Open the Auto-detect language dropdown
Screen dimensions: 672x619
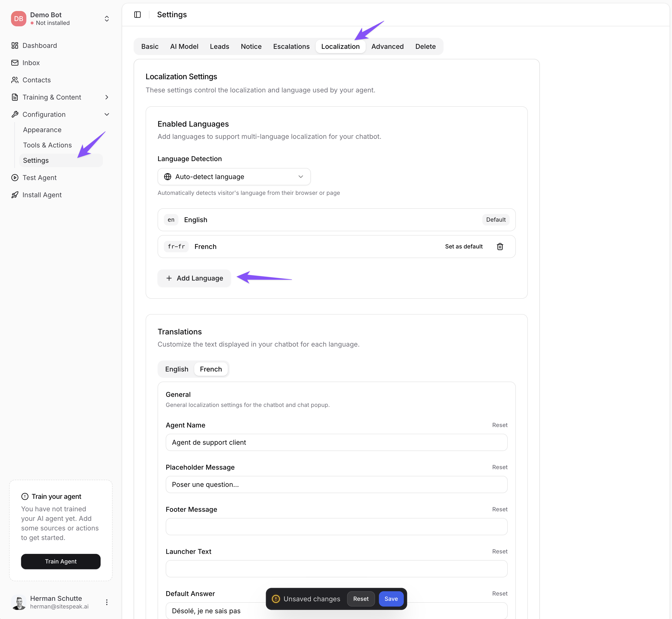coord(234,176)
